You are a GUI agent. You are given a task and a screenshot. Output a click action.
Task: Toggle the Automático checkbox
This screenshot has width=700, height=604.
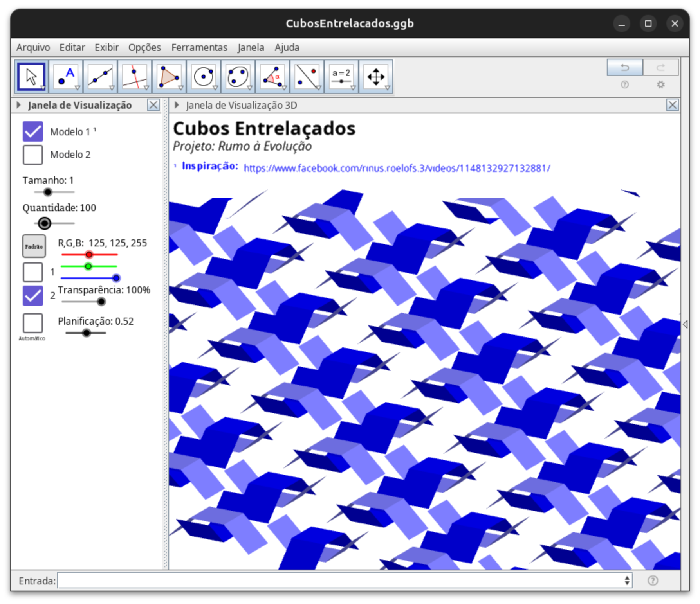[33, 323]
